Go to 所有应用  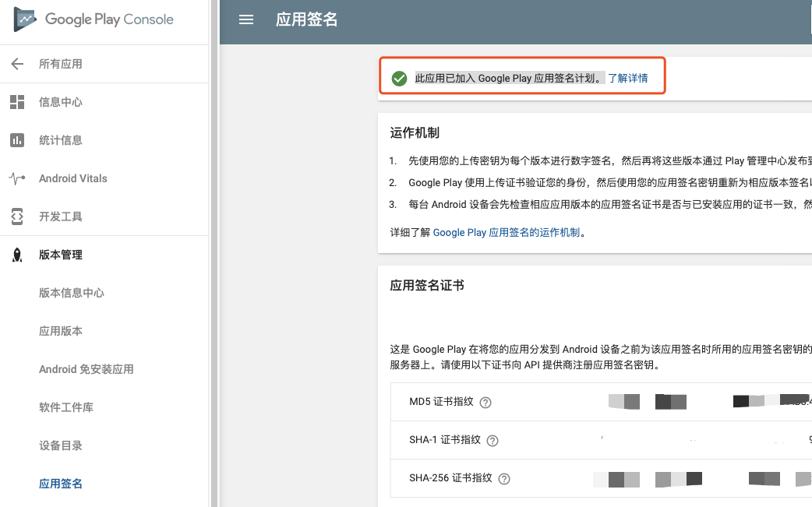[x=61, y=64]
